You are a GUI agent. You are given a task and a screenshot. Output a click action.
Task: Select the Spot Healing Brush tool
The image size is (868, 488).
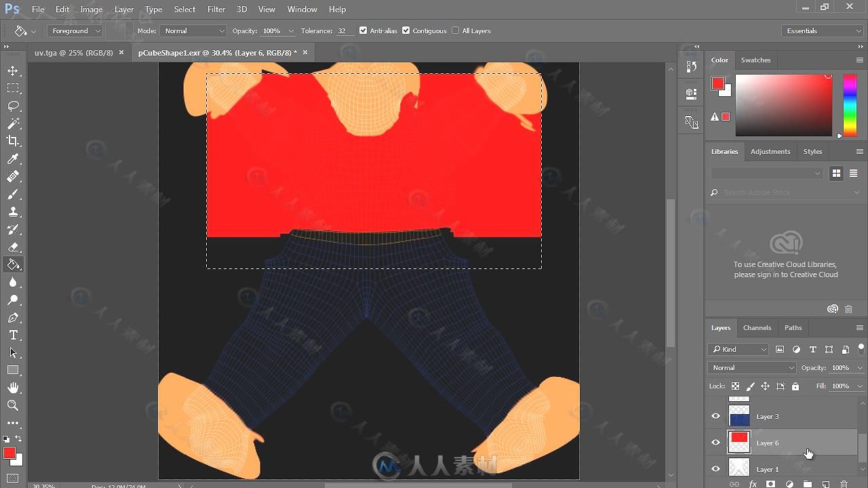13,177
